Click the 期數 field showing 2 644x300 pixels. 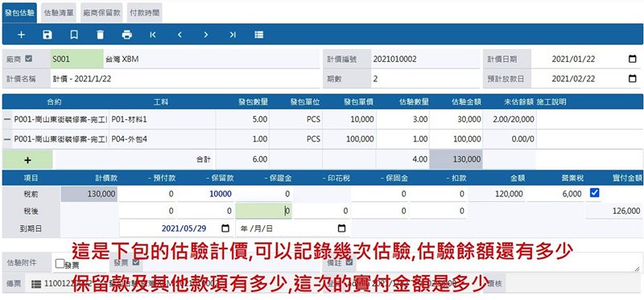point(426,79)
